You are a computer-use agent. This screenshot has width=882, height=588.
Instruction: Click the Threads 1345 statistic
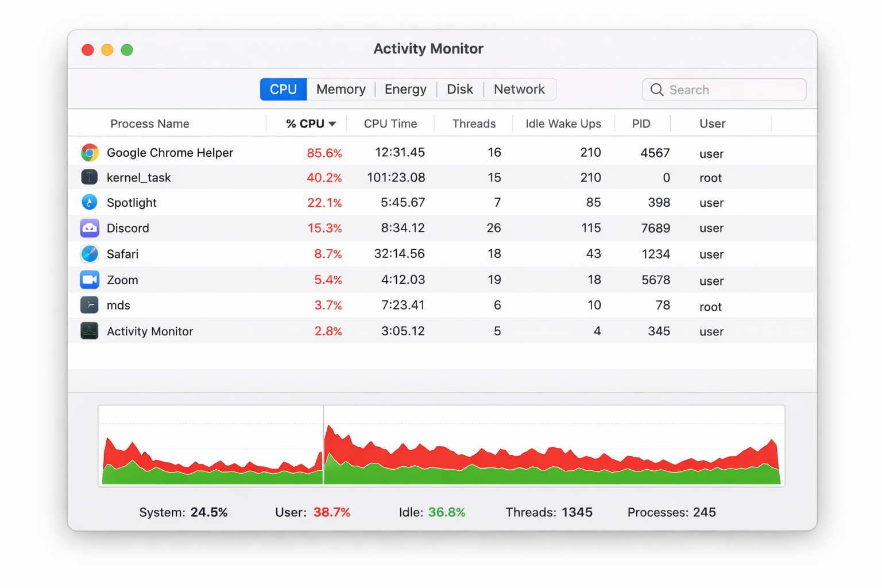pos(549,512)
